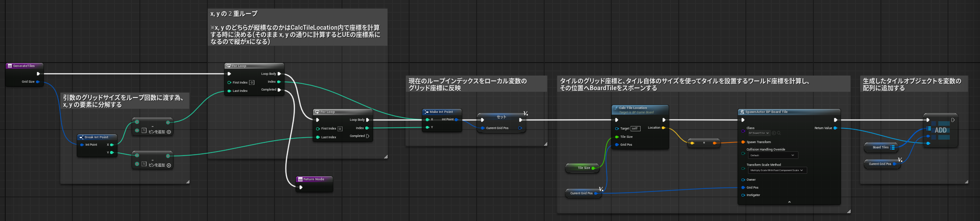This screenshot has height=221, width=980.
Task: Click the array input pin on the ADD node
Action: pos(928,129)
